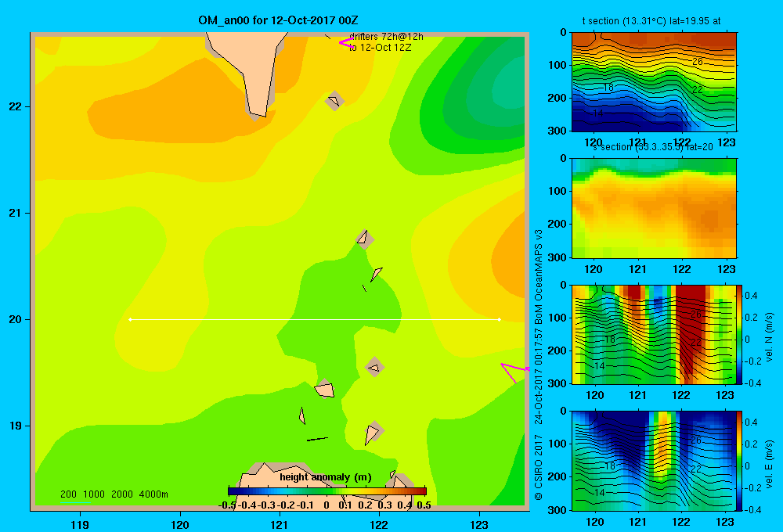Click the '18' contour label in the t section
The height and width of the screenshot is (532, 783).
tap(608, 88)
